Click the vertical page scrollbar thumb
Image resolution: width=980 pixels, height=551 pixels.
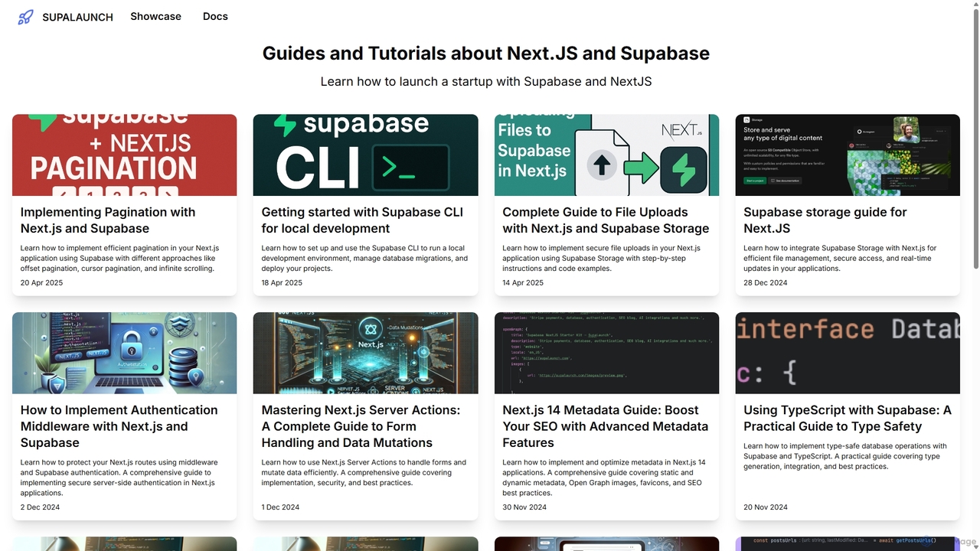pyautogui.click(x=975, y=138)
